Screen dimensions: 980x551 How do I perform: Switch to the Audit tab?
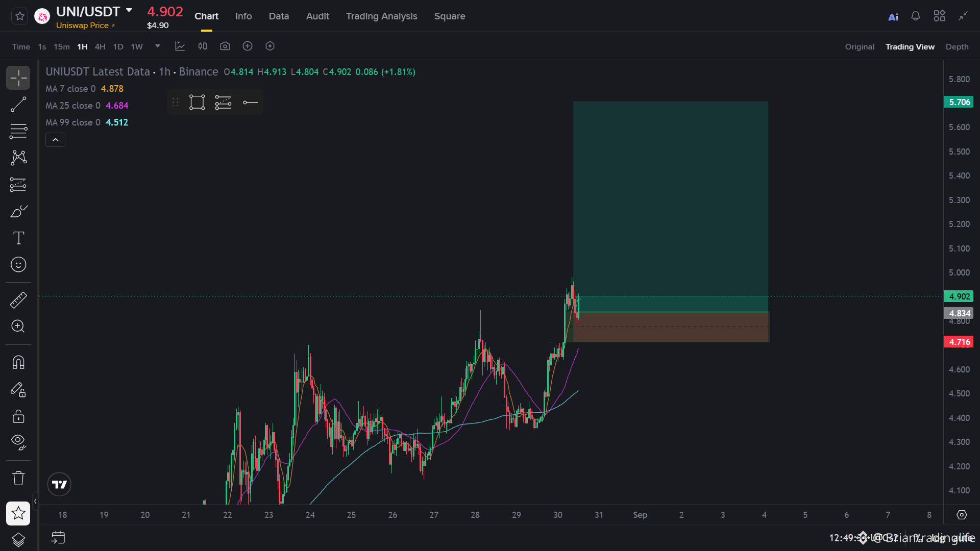click(x=317, y=16)
